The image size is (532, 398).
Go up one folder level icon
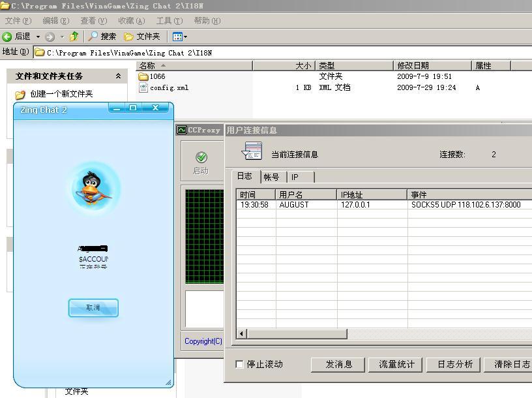[74, 37]
